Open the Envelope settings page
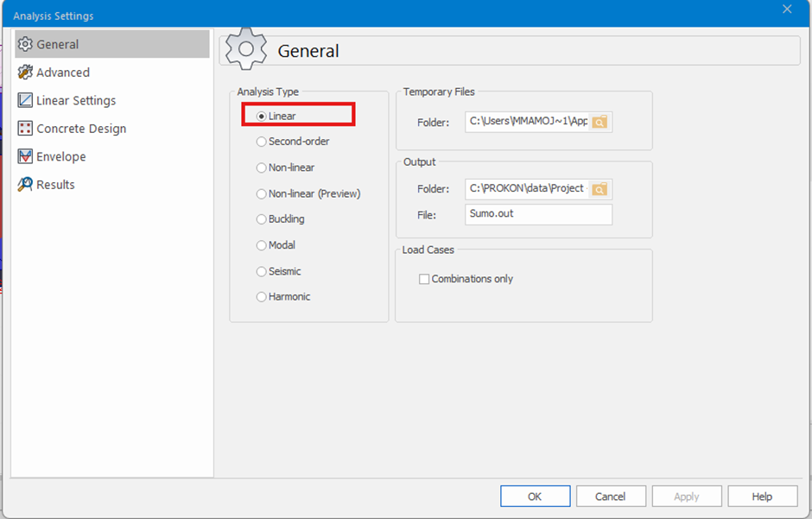Viewport: 812px width, 519px height. point(111,156)
